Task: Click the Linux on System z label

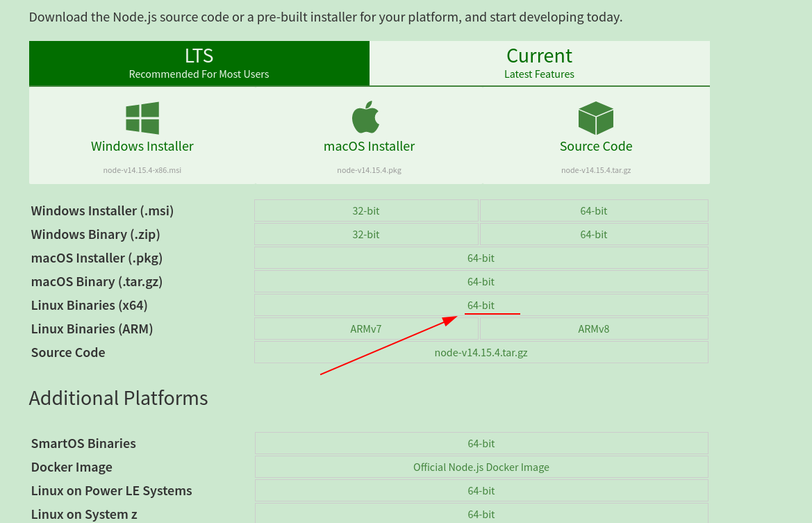Action: (x=84, y=514)
